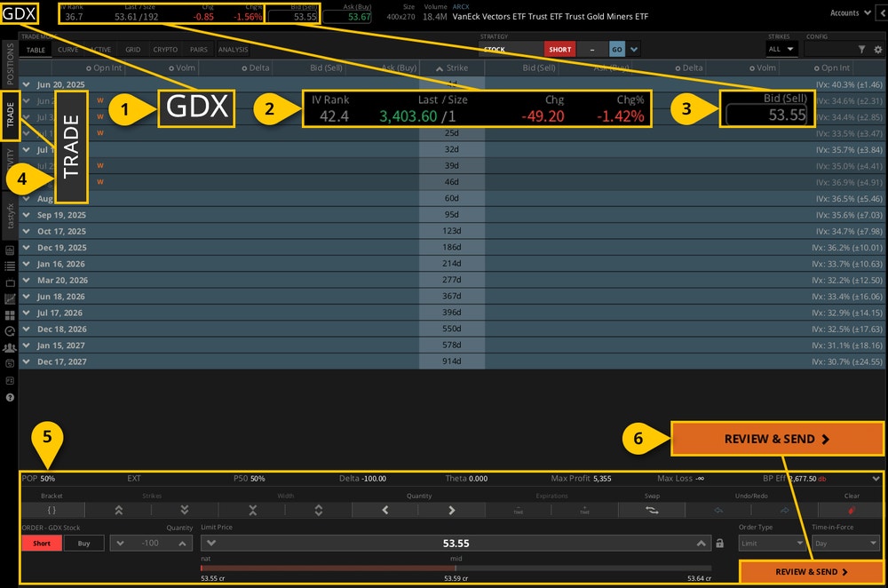This screenshot has width=888, height=588.
Task: Switch to the TABLE trade mode tab
Action: (36, 50)
